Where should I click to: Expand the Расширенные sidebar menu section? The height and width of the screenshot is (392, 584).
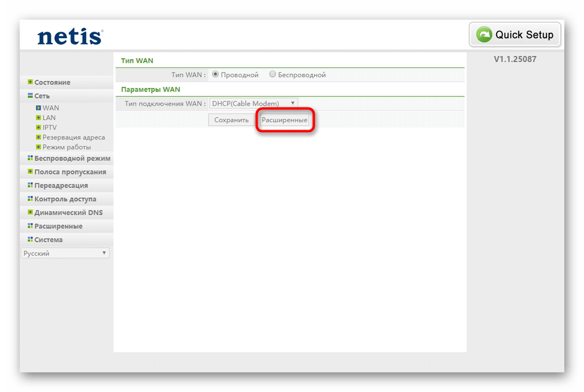point(58,226)
